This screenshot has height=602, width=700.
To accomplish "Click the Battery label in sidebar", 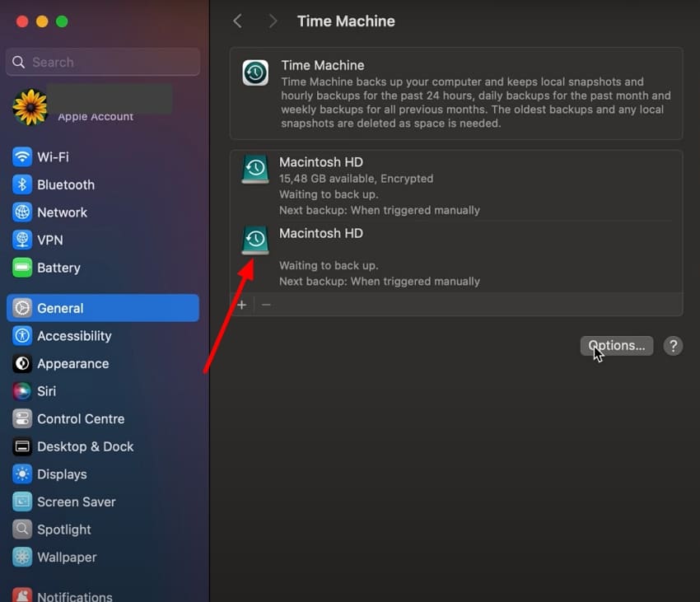I will (59, 268).
